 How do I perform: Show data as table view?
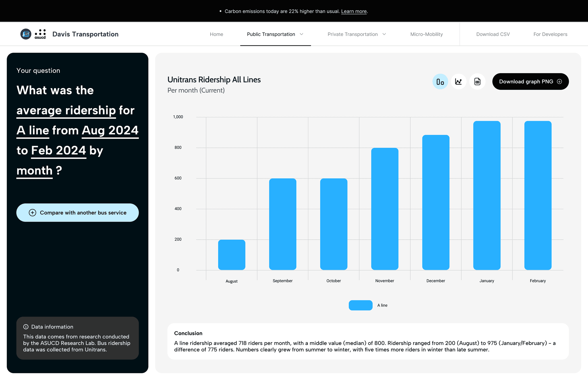point(477,82)
